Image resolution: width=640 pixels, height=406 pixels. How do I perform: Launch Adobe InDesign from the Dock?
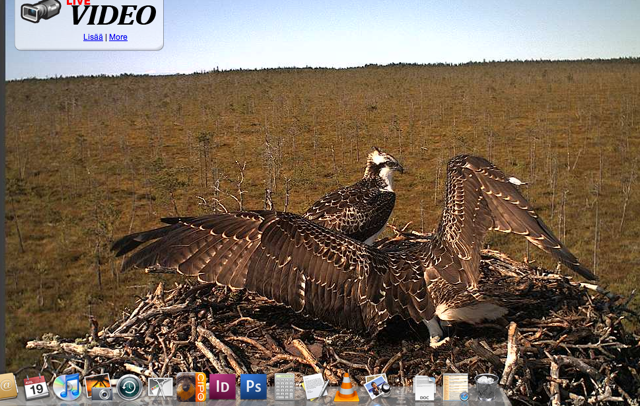pos(222,387)
